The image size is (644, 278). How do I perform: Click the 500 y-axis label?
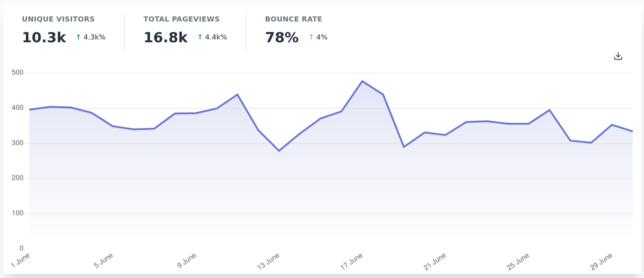[x=18, y=73]
